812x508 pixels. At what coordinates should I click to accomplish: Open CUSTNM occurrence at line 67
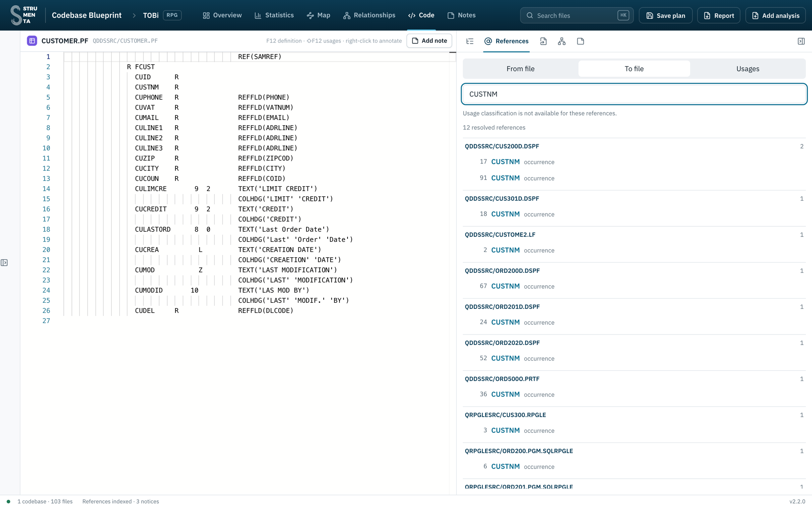coord(634,286)
